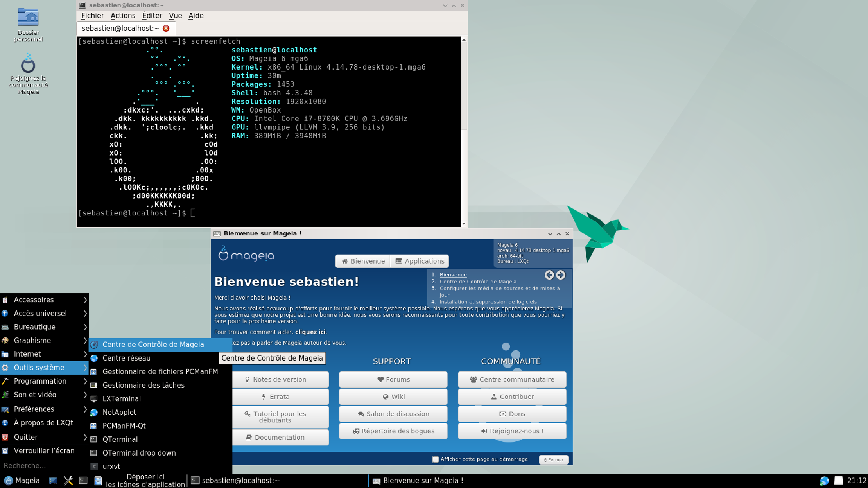Open Rejoignez la communauté Mageia desktop icon
Image resolution: width=868 pixels, height=488 pixels.
(x=28, y=74)
